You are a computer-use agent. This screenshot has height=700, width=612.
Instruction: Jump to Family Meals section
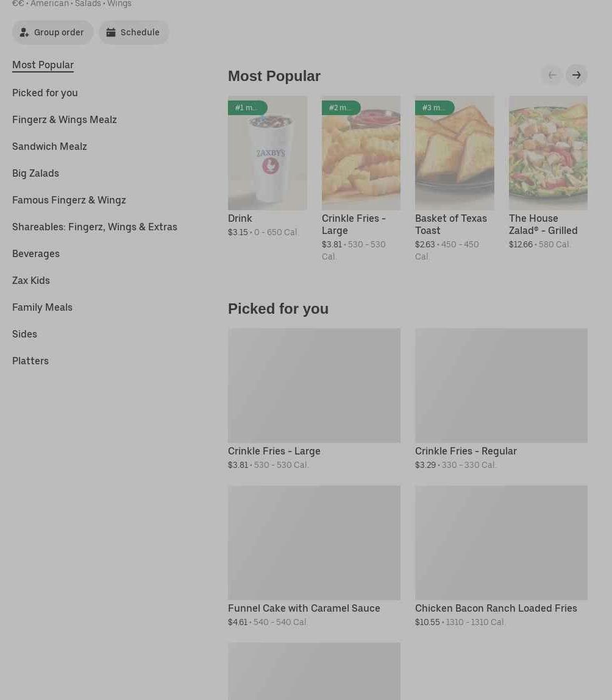[42, 308]
